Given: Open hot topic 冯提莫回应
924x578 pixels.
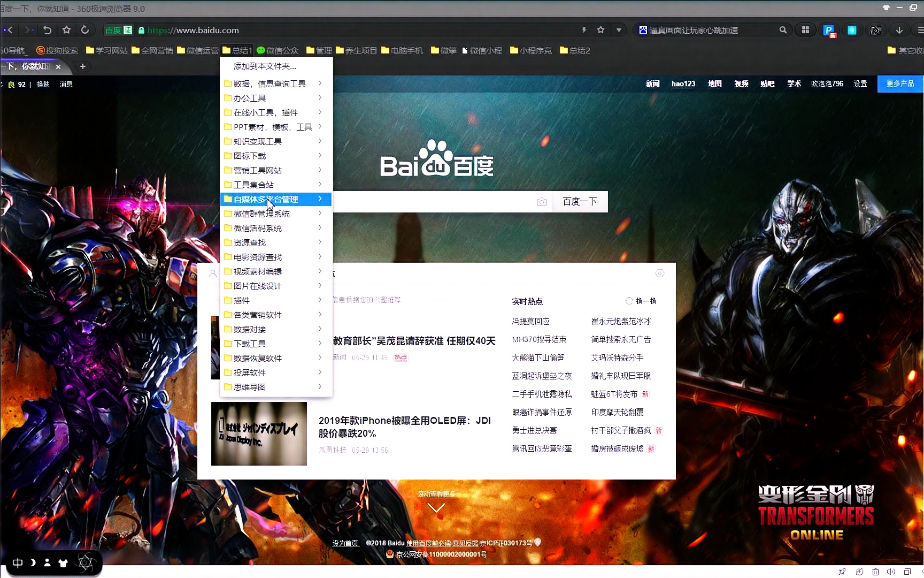Looking at the screenshot, I should pyautogui.click(x=530, y=321).
